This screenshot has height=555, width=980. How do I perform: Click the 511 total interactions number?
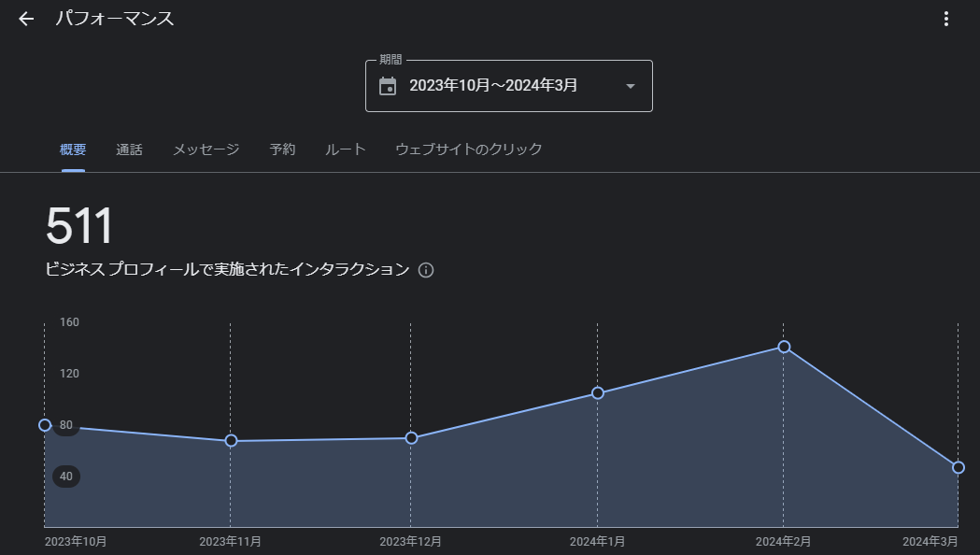(x=79, y=226)
